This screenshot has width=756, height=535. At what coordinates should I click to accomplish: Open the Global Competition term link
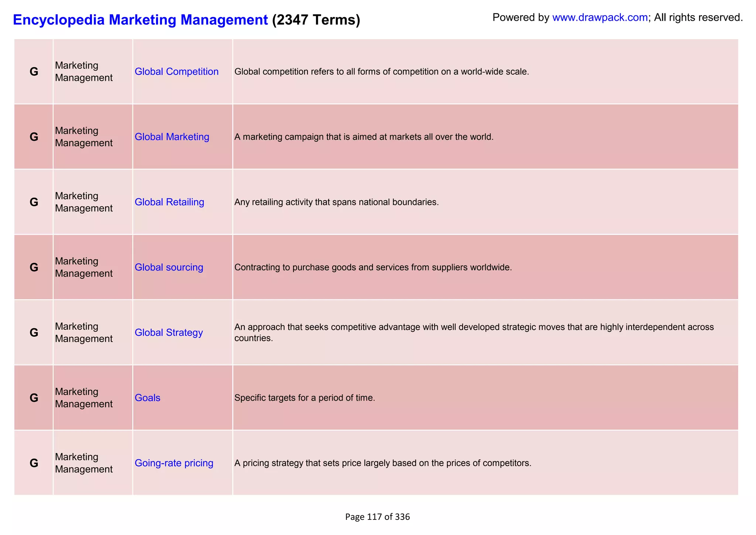[176, 72]
